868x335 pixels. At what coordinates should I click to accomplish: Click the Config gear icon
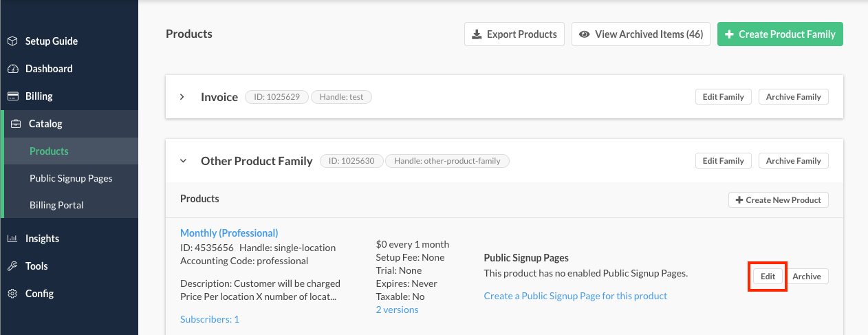(x=12, y=294)
